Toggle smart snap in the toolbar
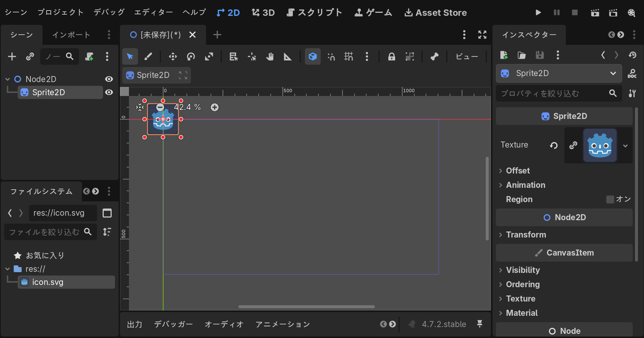The width and height of the screenshot is (644, 338). point(331,56)
